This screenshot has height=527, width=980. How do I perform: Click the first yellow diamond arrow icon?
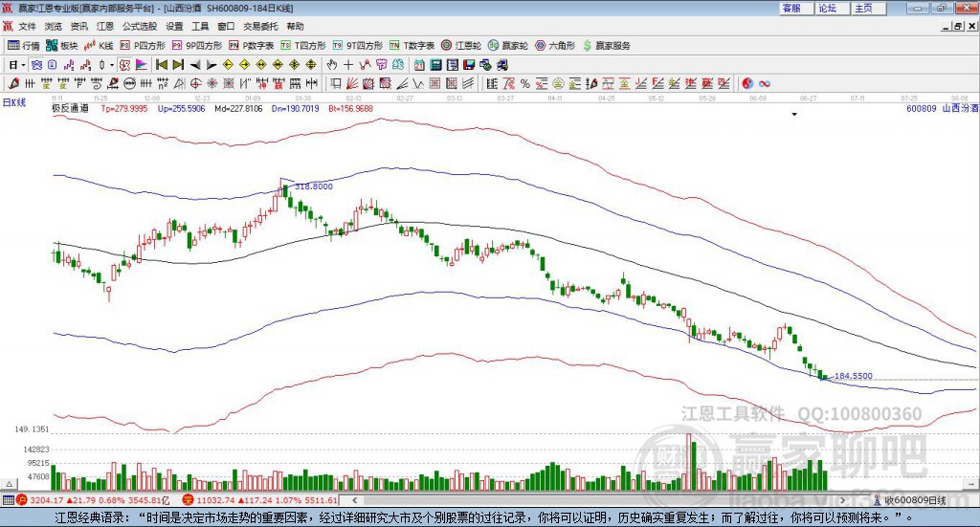click(x=228, y=65)
